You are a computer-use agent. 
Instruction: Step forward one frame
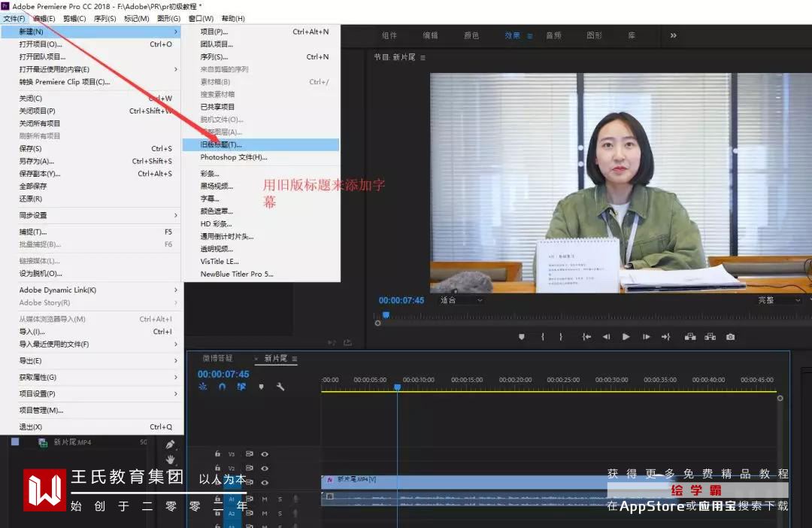point(647,337)
